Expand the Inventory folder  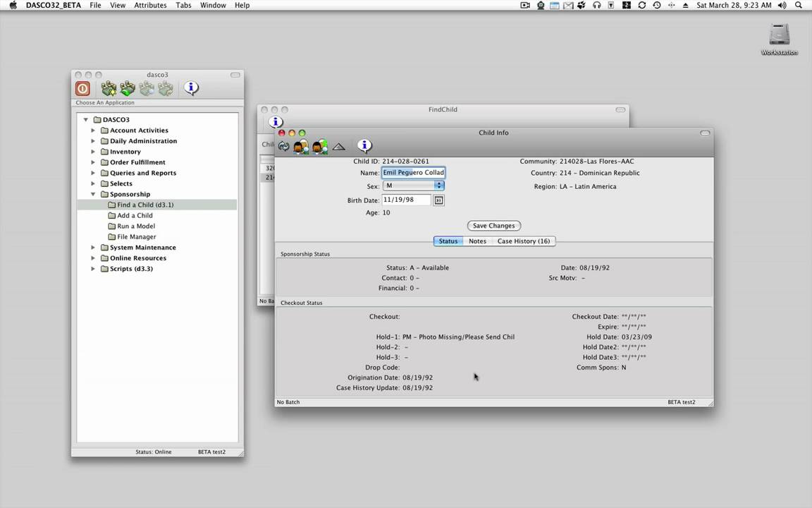[x=93, y=152]
